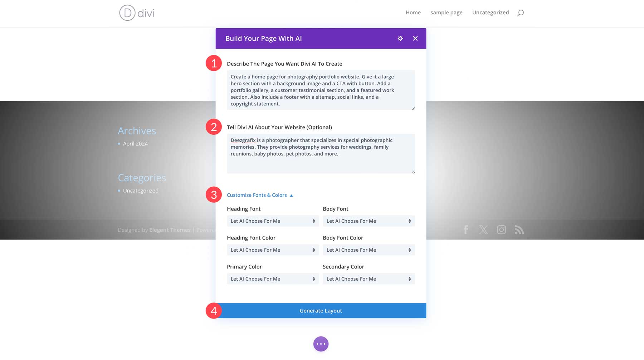Open the Body Font dropdown

369,221
